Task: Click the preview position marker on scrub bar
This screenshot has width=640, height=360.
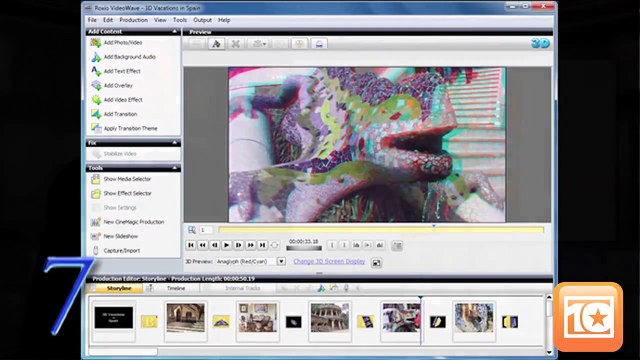Action: coord(434,226)
